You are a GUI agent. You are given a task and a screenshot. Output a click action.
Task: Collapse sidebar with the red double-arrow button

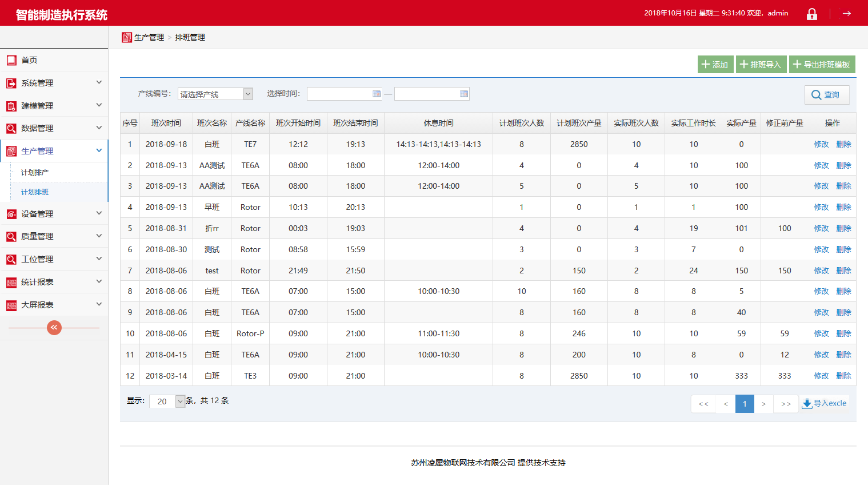[54, 327]
